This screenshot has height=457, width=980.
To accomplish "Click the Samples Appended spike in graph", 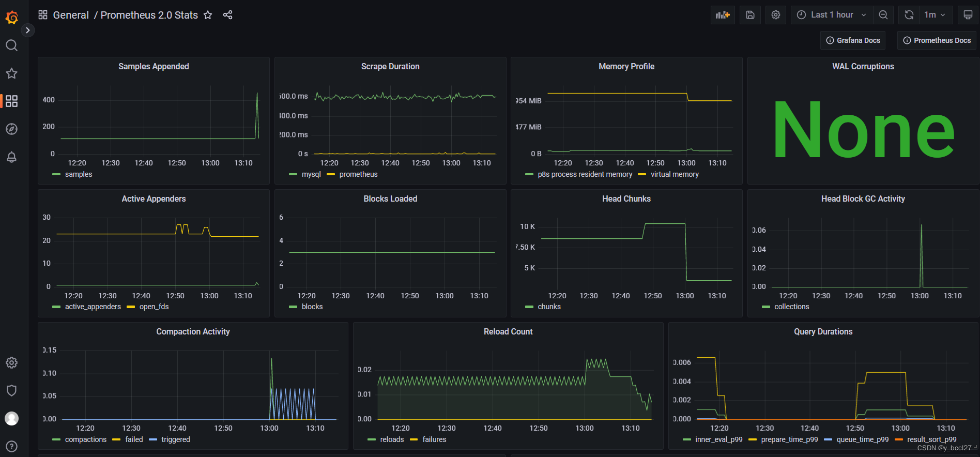I will pos(257,115).
